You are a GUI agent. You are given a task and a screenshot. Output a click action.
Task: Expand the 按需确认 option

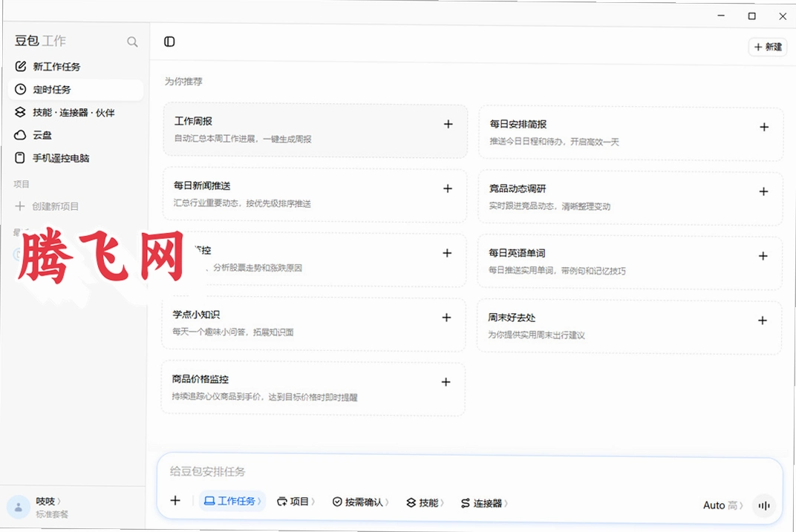[361, 502]
